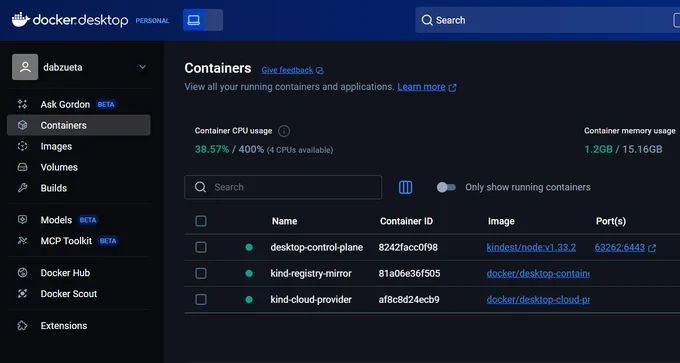The image size is (680, 363).
Task: Click the Models icon in sidebar
Action: (x=23, y=220)
